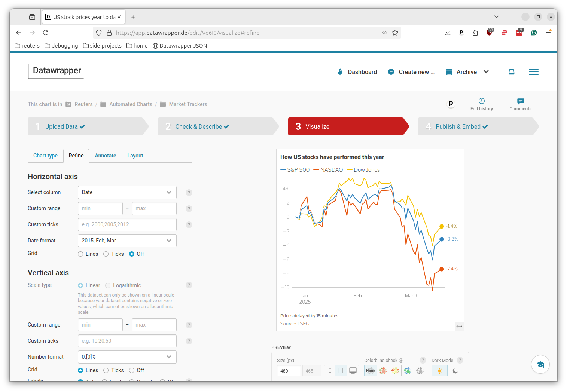Open the Create new menu
Image resolution: width=567 pixels, height=392 pixels.
click(411, 72)
